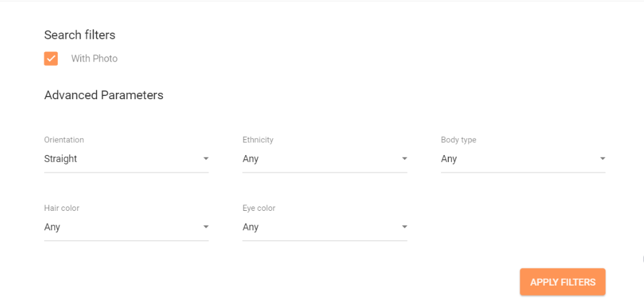Open the Orientation dropdown showing Straight
Screen dimensions: 644x305
click(x=119, y=159)
